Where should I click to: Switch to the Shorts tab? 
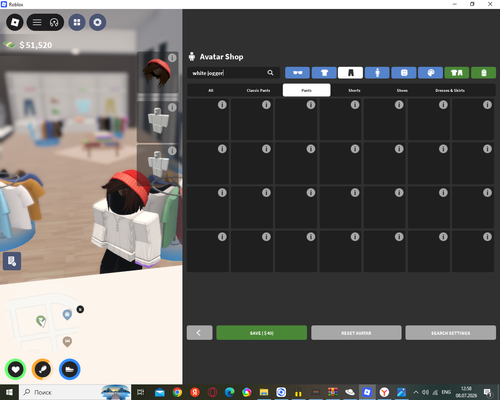pos(354,90)
